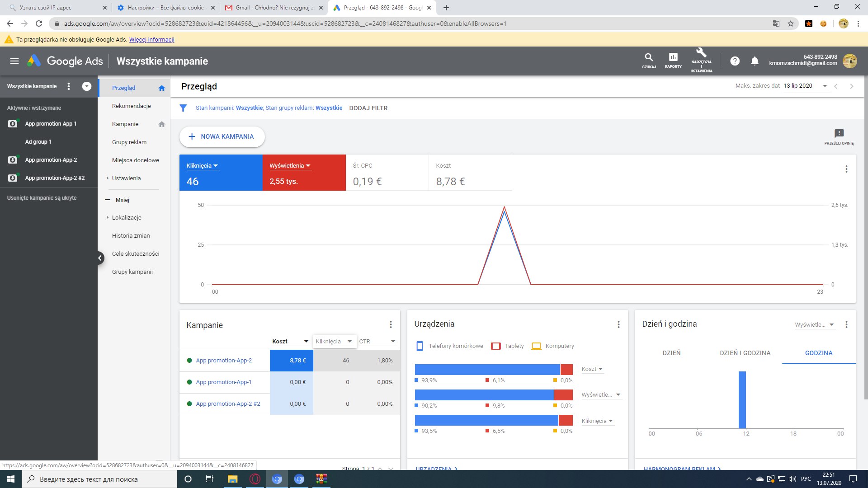Select the Dzień tab
The image size is (868, 488).
pyautogui.click(x=671, y=353)
